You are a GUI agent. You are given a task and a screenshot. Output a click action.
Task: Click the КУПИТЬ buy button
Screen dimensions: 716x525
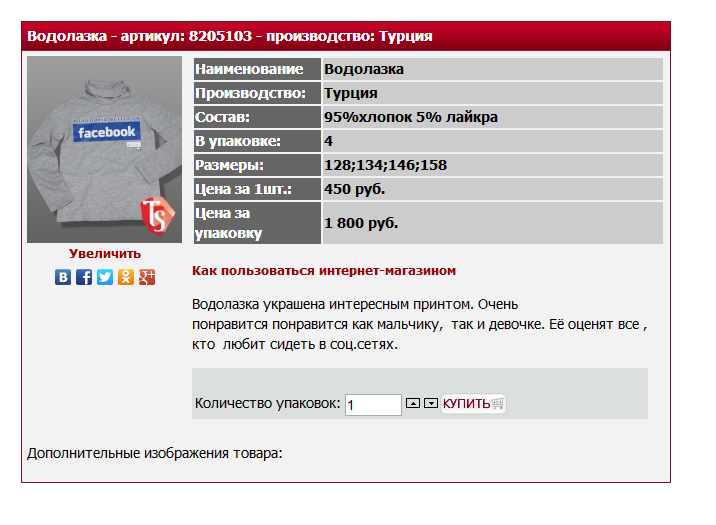pos(474,404)
